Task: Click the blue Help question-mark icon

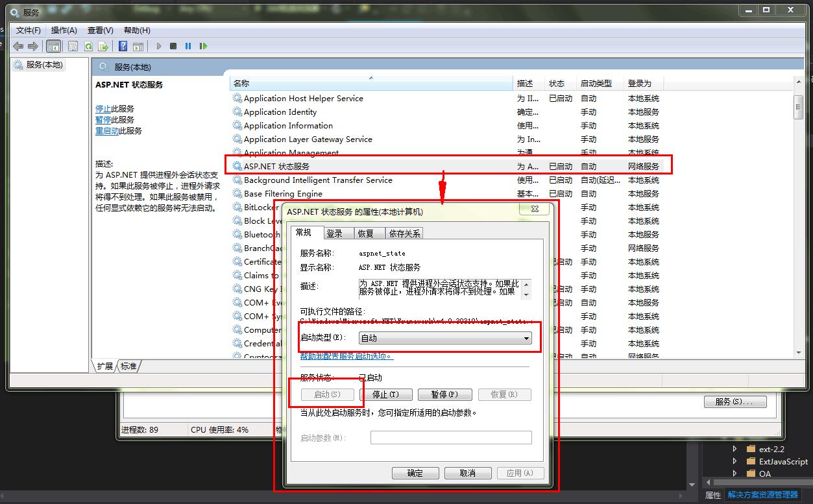Action: click(x=123, y=46)
